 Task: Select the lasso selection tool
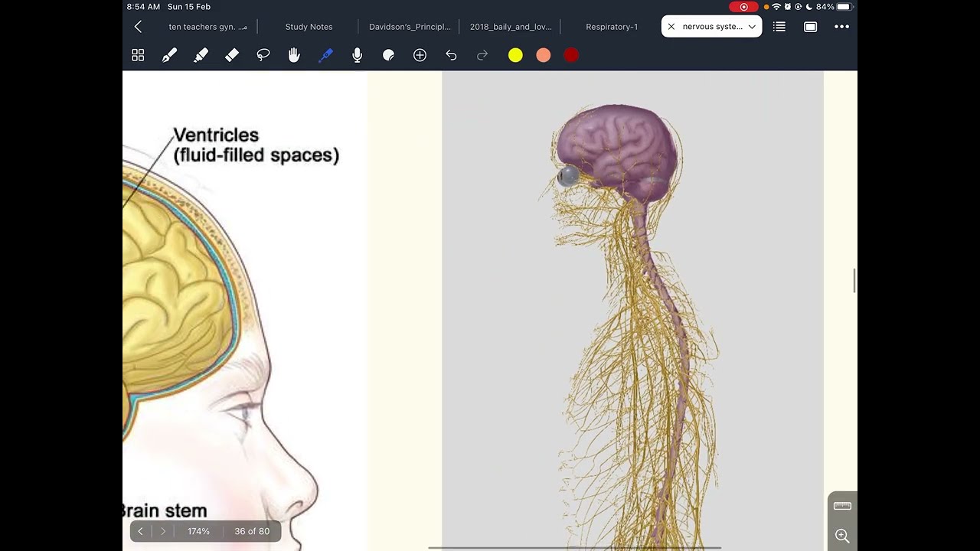(263, 55)
